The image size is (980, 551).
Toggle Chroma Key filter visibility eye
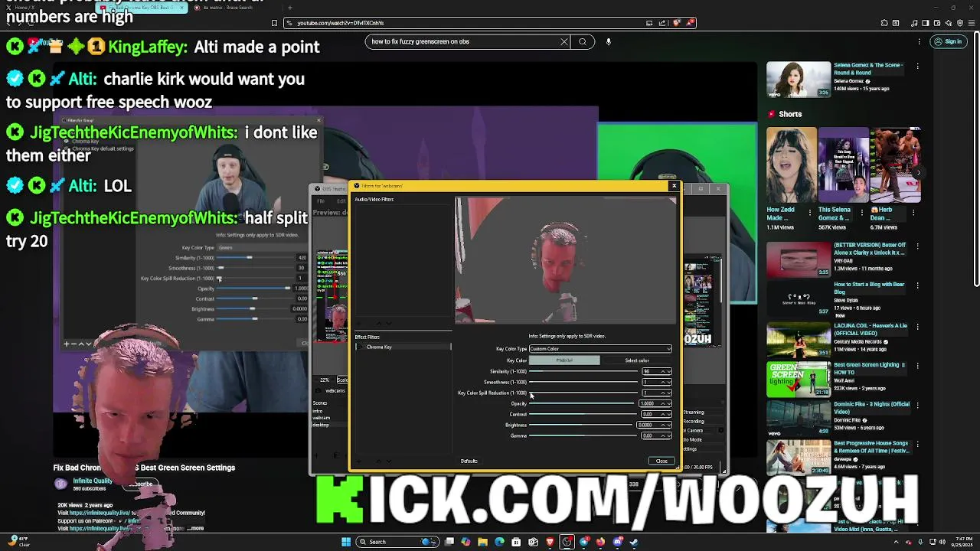tap(358, 347)
